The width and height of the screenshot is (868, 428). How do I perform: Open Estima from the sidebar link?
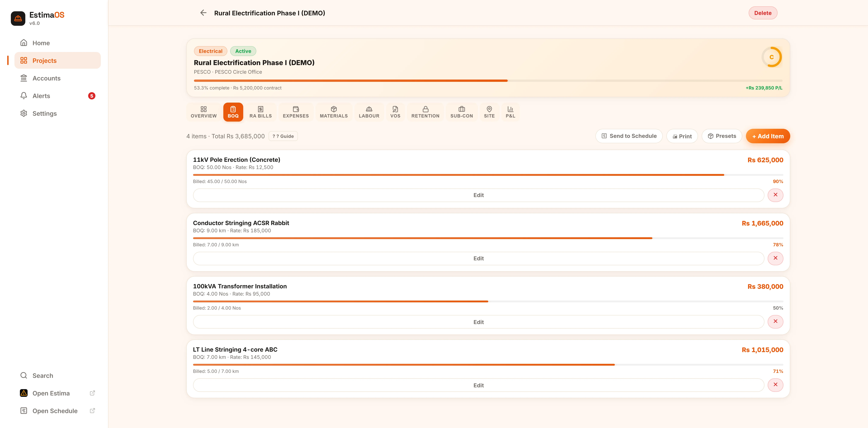coord(58,393)
